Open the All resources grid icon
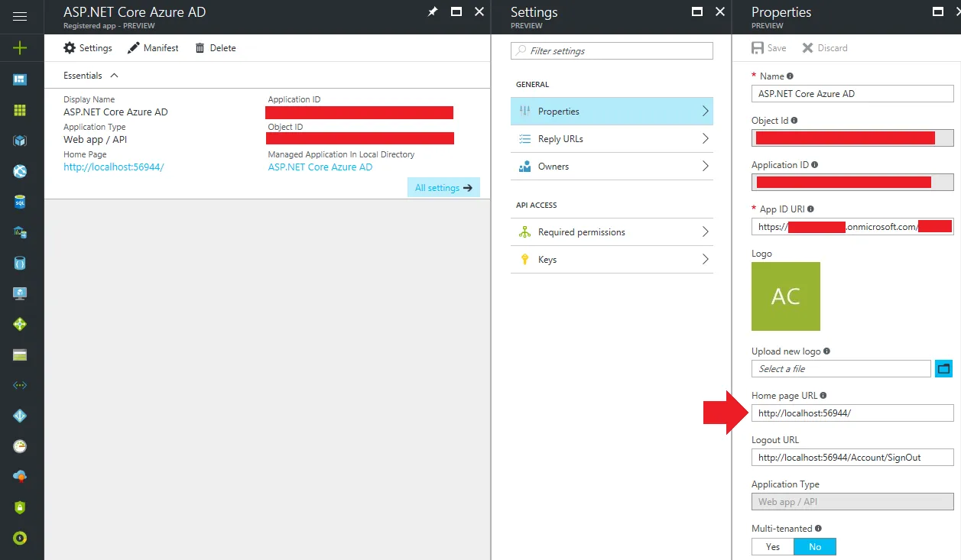This screenshot has width=961, height=560. (x=20, y=110)
